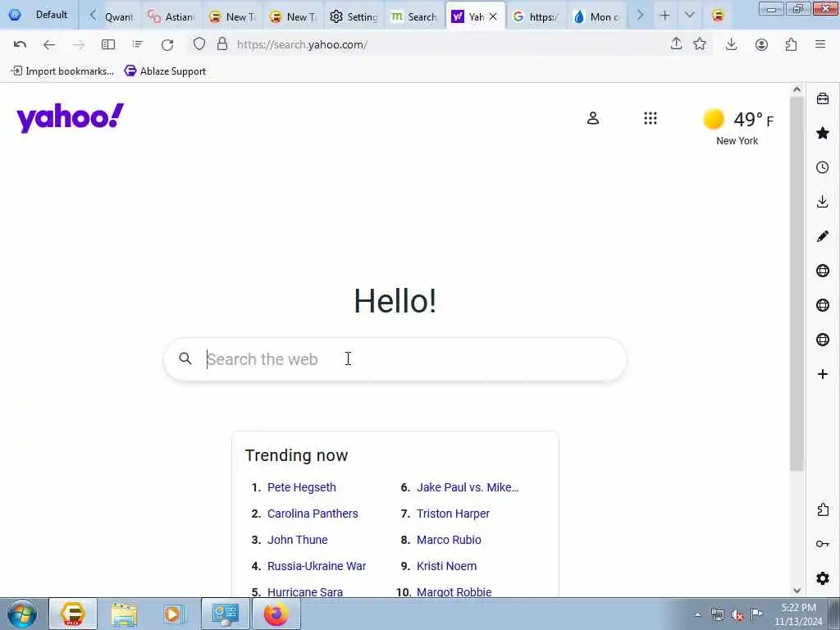Screen dimensions: 840x630
Task: Open a new tab with plus
Action: (664, 16)
